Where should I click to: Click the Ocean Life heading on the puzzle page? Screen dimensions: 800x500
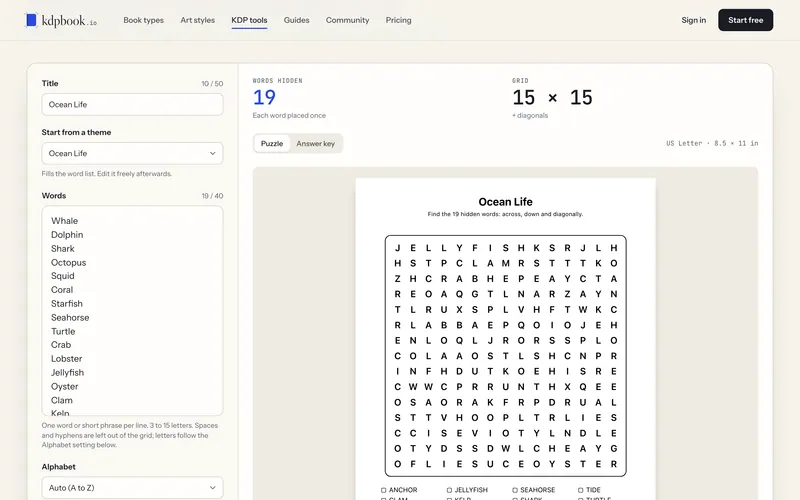point(505,202)
